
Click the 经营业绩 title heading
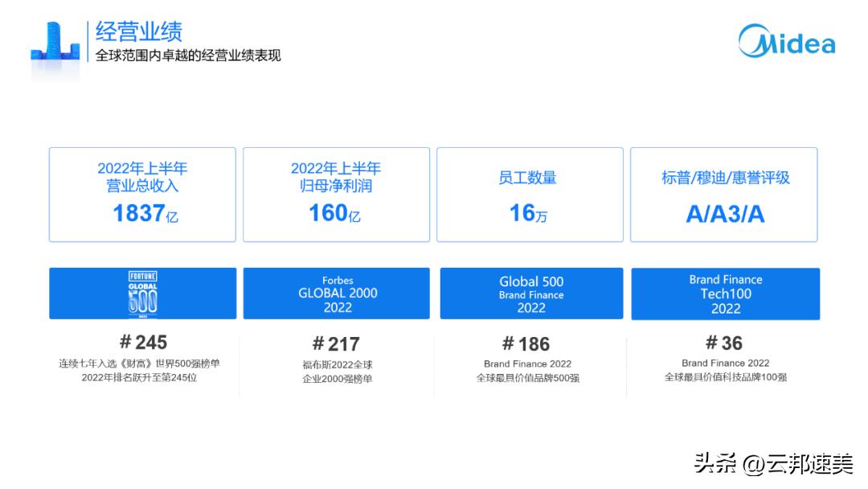(x=138, y=31)
